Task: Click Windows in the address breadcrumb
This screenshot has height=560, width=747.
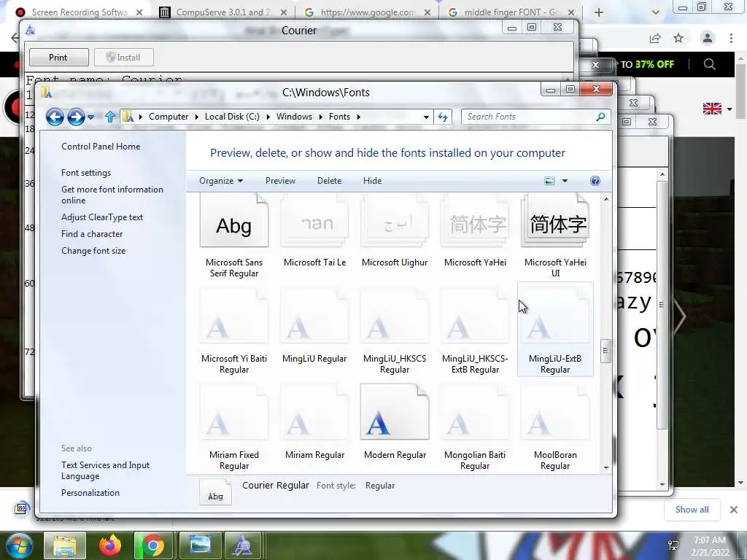Action: tap(294, 117)
